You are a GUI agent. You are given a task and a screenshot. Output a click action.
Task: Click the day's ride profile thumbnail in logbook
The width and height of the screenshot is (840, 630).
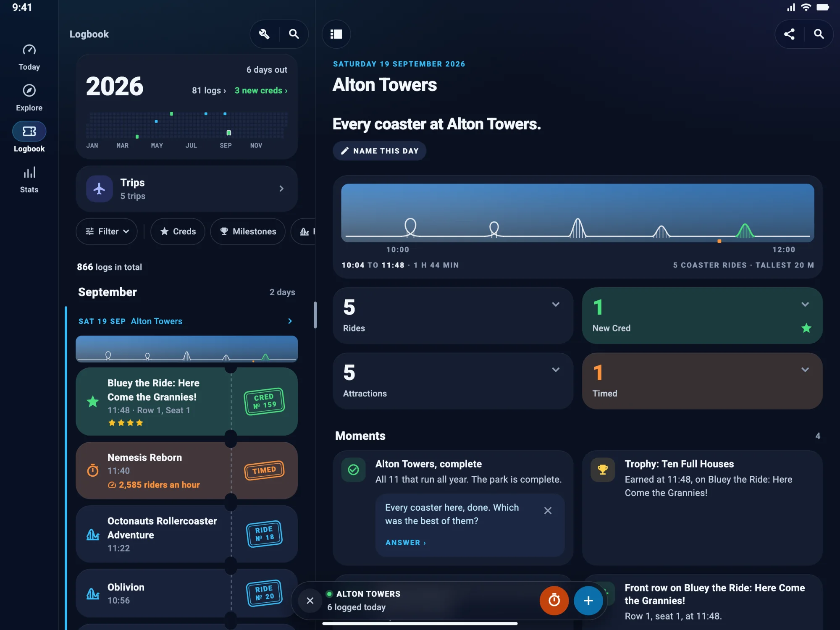point(186,349)
